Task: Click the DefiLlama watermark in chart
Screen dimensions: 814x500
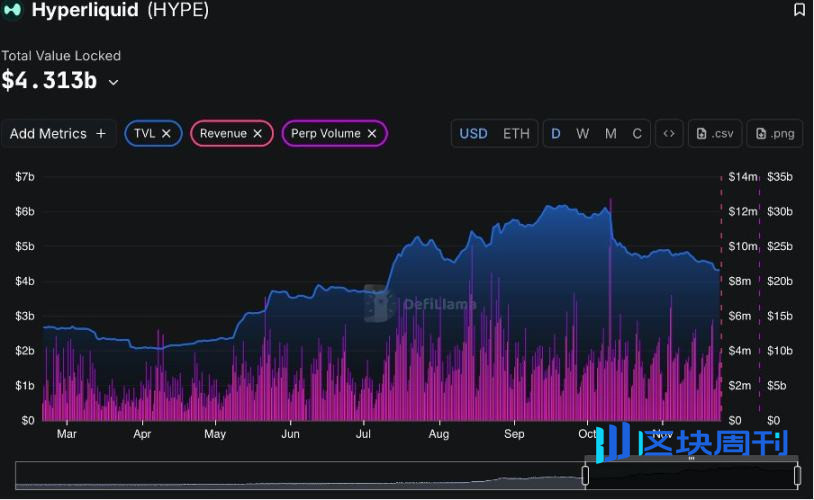Action: click(420, 304)
